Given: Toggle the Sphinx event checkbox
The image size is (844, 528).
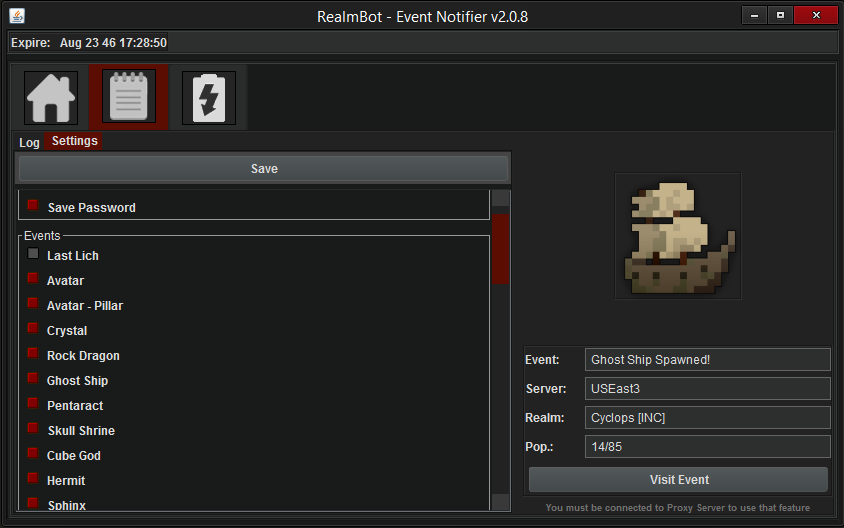Looking at the screenshot, I should click(33, 503).
